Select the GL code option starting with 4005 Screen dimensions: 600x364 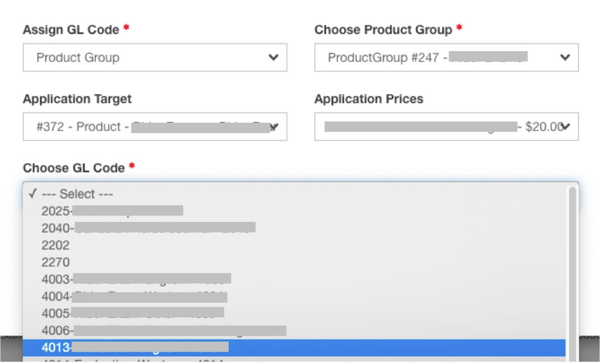133,313
